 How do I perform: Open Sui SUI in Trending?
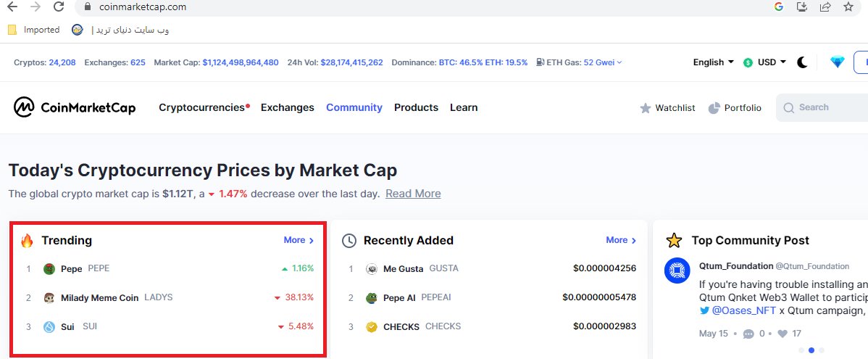(x=78, y=327)
